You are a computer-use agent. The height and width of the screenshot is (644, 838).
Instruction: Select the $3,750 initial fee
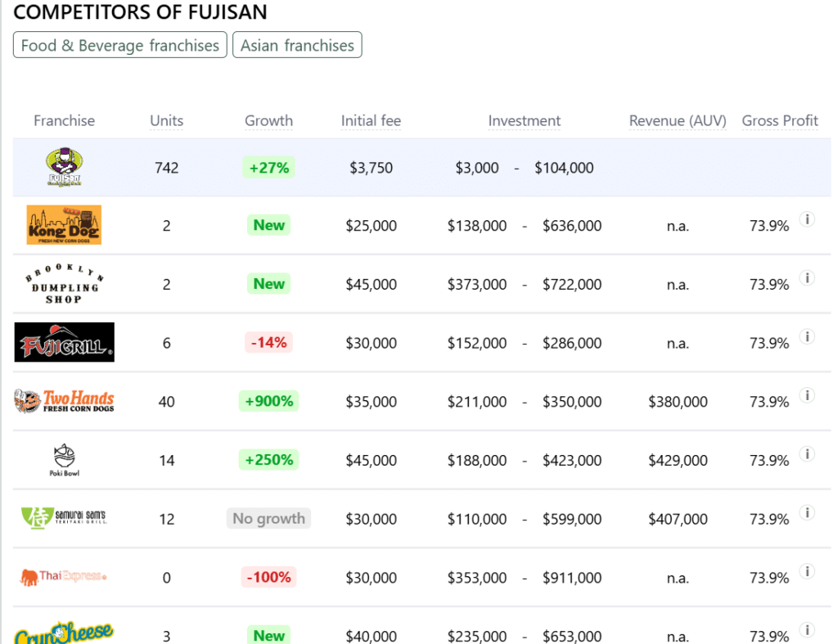pos(371,168)
